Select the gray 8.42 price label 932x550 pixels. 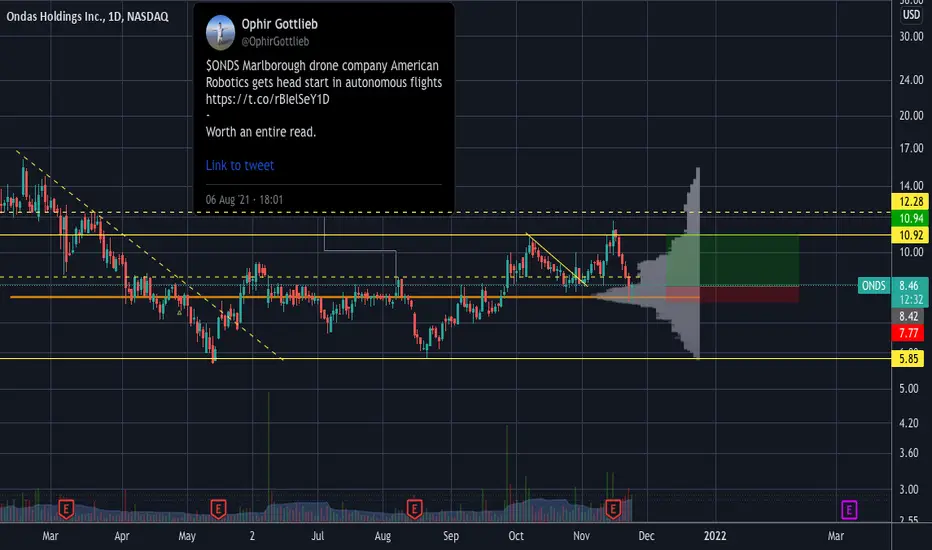(x=909, y=316)
